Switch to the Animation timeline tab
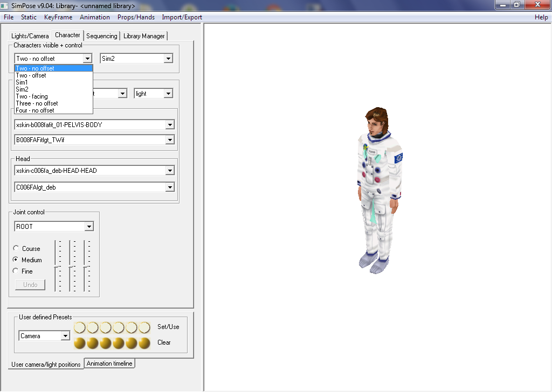Screen dimensions: 552x392 pos(109,363)
